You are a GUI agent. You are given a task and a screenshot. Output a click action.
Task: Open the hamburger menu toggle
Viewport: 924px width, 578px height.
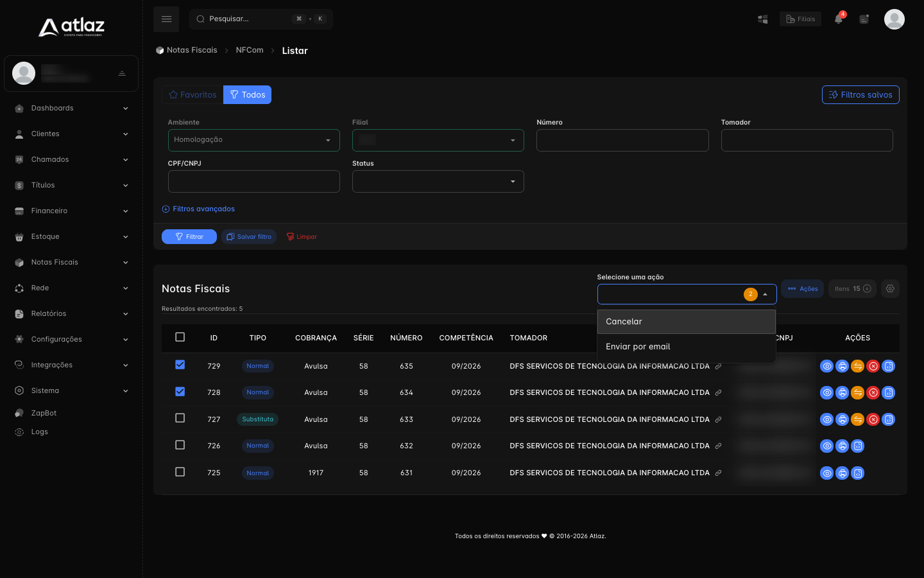point(166,19)
